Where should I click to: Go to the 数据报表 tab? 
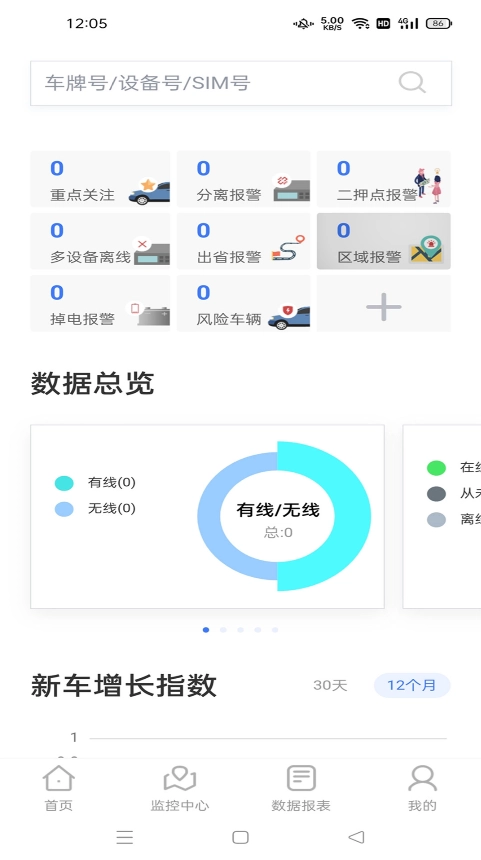pos(301,789)
